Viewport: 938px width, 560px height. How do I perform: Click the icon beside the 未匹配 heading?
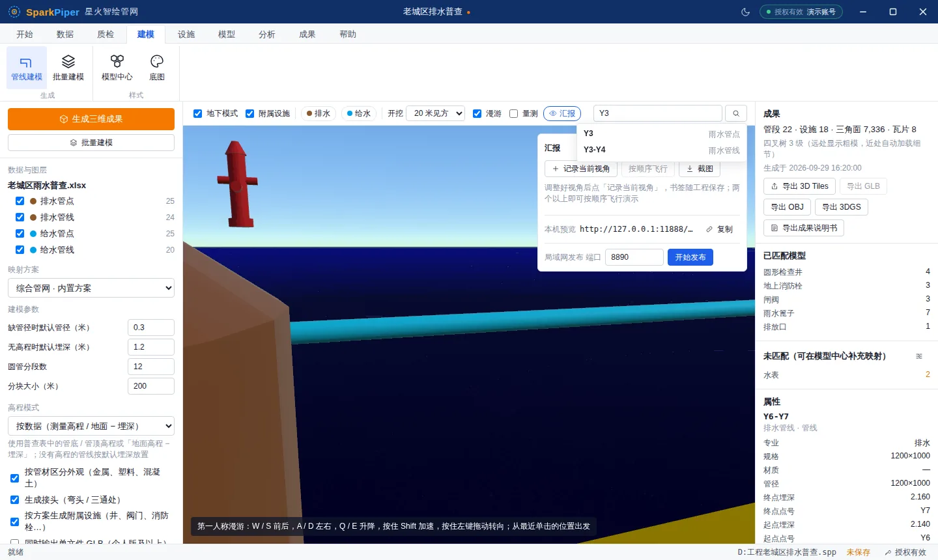pos(919,356)
